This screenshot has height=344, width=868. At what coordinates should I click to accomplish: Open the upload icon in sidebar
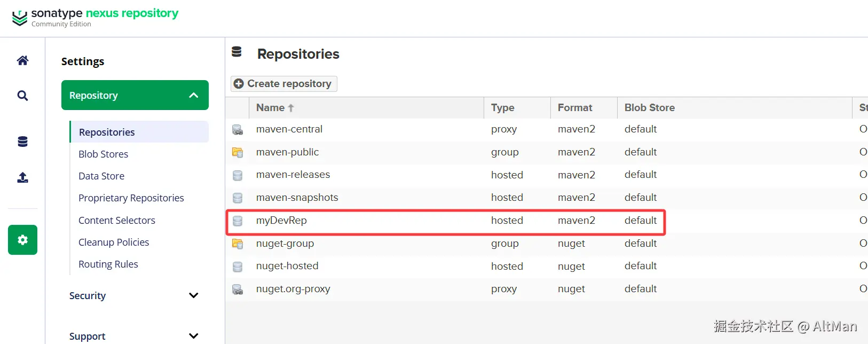tap(22, 177)
